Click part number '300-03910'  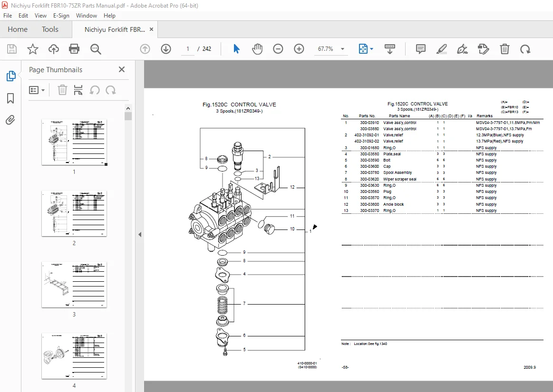[x=369, y=123]
